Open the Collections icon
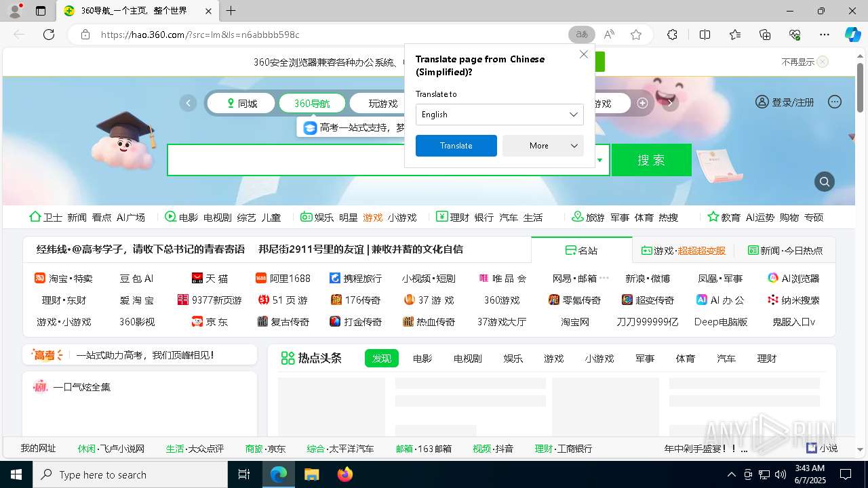Image resolution: width=868 pixels, height=488 pixels. click(x=765, y=35)
